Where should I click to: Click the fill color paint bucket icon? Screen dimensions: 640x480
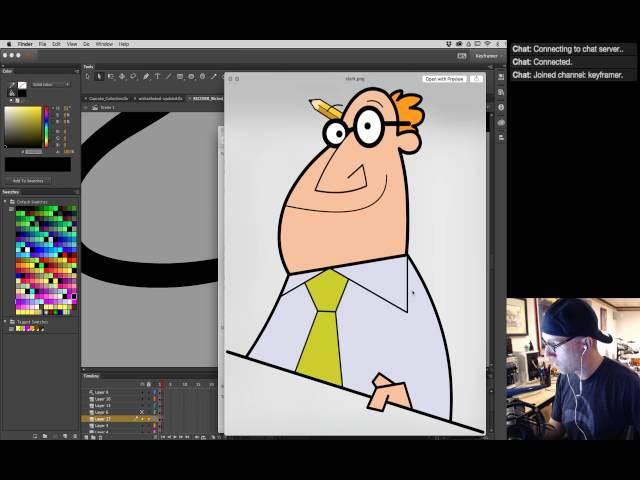click(x=12, y=93)
